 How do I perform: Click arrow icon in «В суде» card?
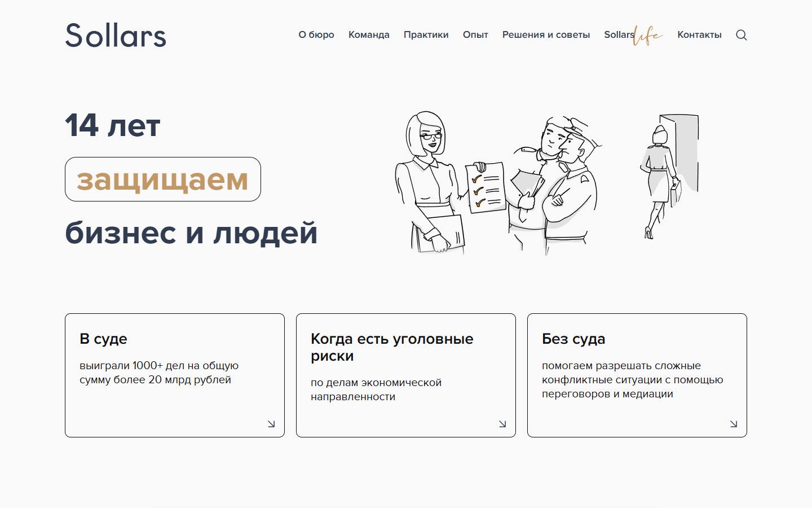(271, 424)
